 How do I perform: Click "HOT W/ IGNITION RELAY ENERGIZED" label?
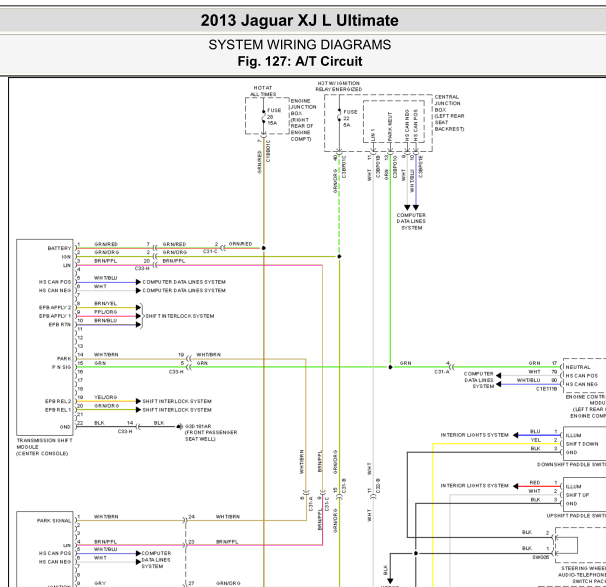(x=339, y=86)
